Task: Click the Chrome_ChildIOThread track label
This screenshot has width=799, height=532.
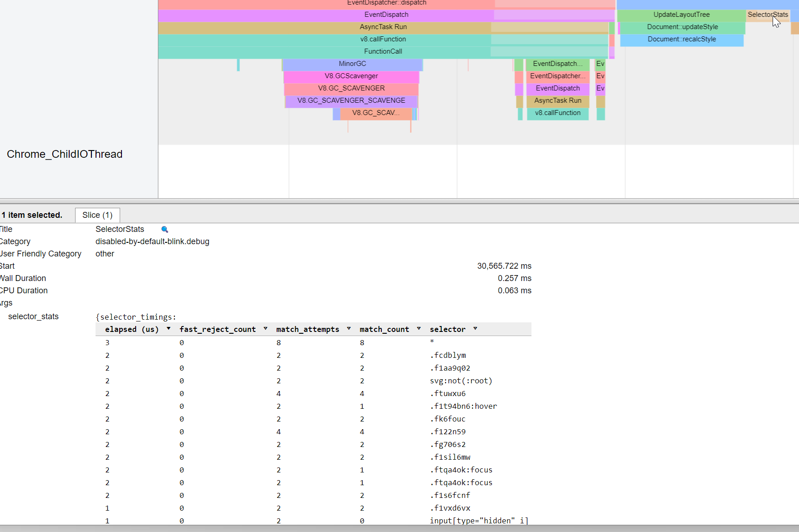Action: pos(65,154)
